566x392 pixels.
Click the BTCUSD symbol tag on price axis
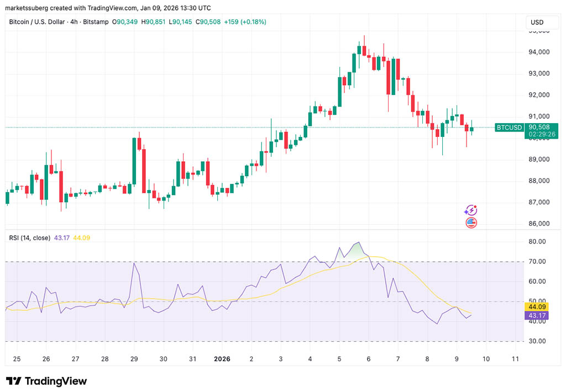tap(509, 128)
